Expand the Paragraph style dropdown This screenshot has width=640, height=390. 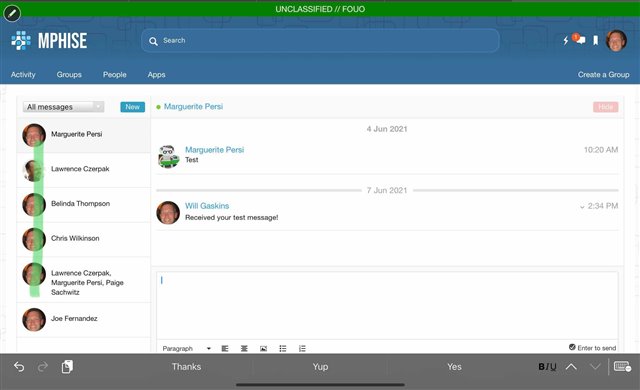(x=187, y=348)
